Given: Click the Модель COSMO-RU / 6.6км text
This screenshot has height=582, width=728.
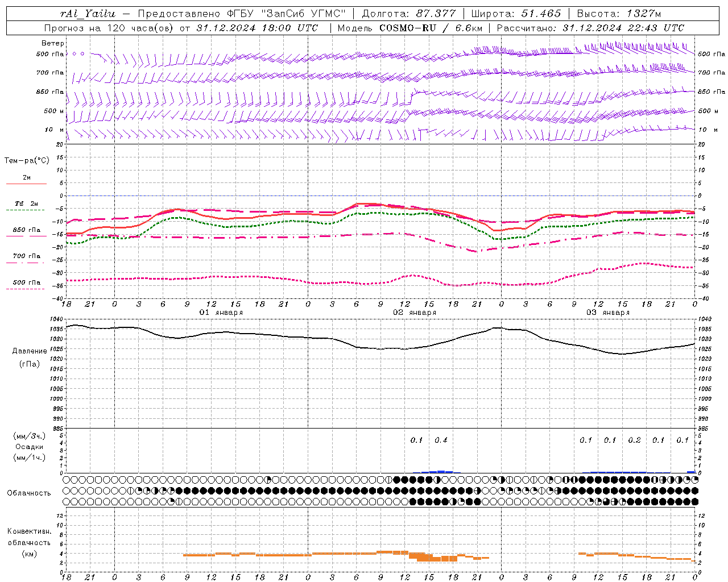Looking at the screenshot, I should 410,28.
